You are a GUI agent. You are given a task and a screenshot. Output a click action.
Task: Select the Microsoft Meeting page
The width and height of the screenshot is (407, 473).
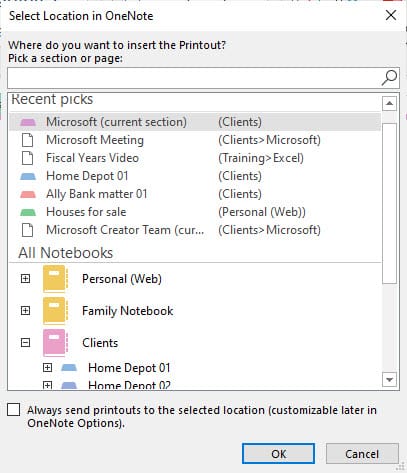(195, 140)
